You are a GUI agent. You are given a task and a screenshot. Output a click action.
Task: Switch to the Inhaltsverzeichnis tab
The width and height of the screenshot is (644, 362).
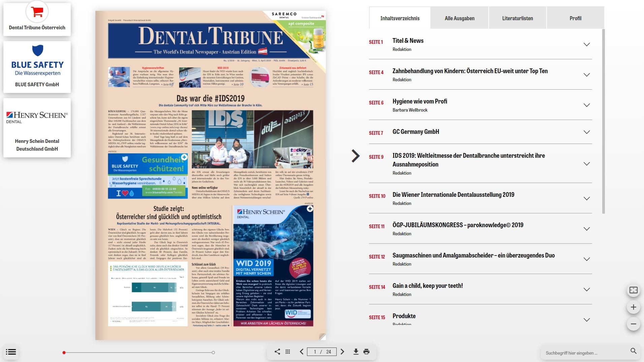click(x=400, y=18)
